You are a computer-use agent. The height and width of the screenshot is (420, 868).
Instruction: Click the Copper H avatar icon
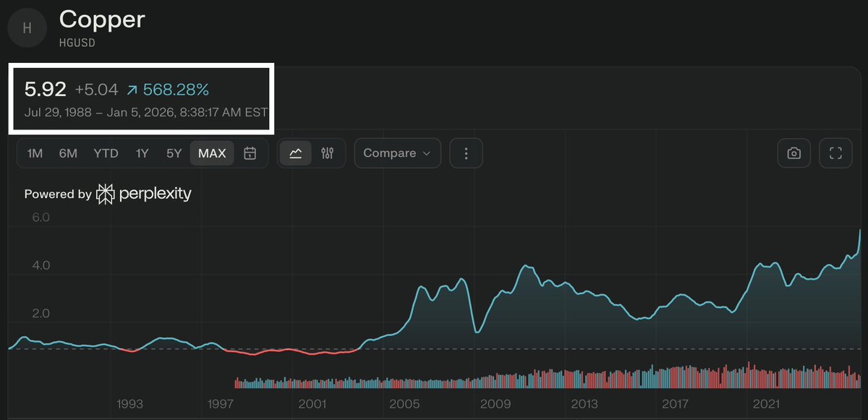click(27, 28)
